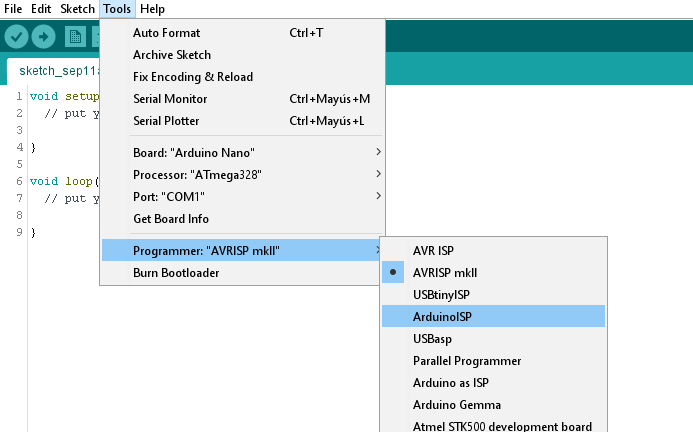Click Archive Sketch in Tools menu
The image size is (693, 432).
[172, 55]
